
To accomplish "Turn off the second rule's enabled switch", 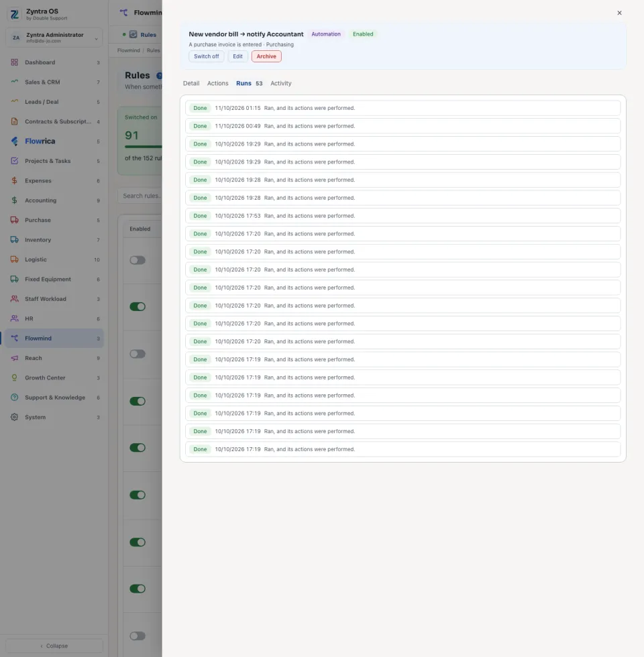I will pyautogui.click(x=138, y=307).
